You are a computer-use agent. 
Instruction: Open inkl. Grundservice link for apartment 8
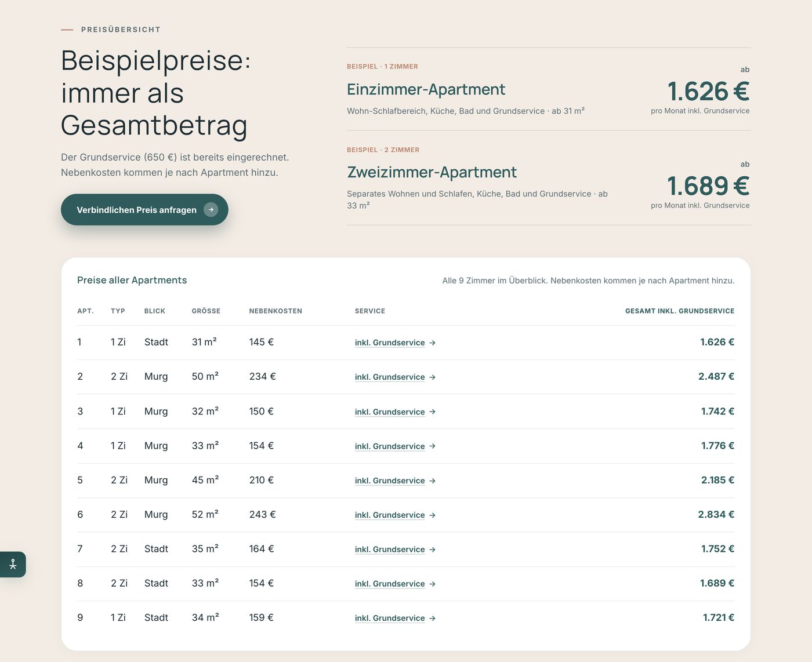390,583
